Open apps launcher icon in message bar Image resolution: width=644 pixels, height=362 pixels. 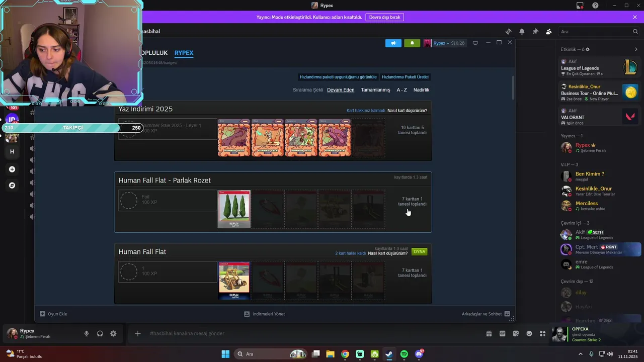pyautogui.click(x=542, y=333)
